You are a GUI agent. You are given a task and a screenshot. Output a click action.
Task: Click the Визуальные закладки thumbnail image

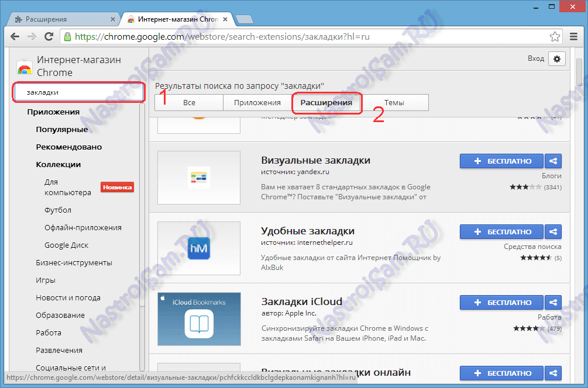[x=199, y=178]
